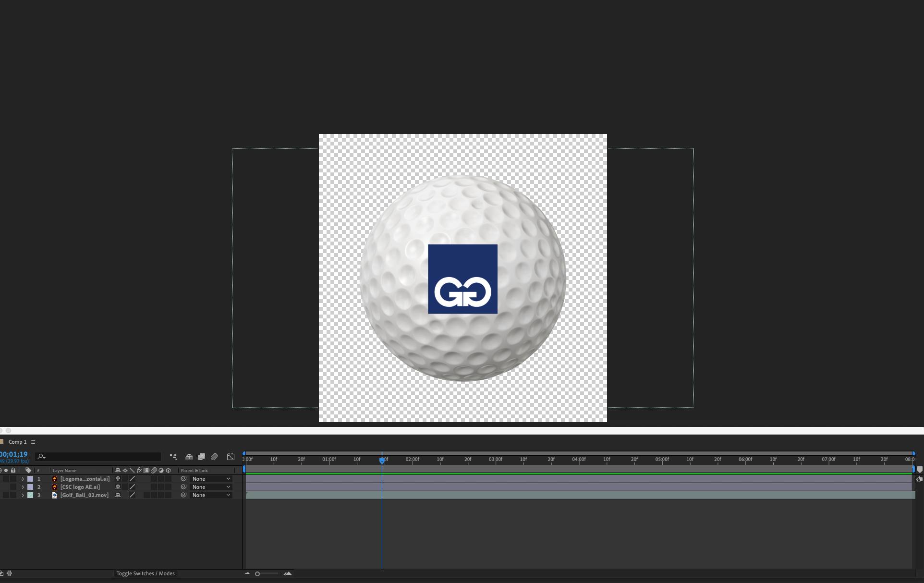Screen dimensions: 924x583
Task: Click label color swatch of CSC logo layer
Action: point(30,487)
